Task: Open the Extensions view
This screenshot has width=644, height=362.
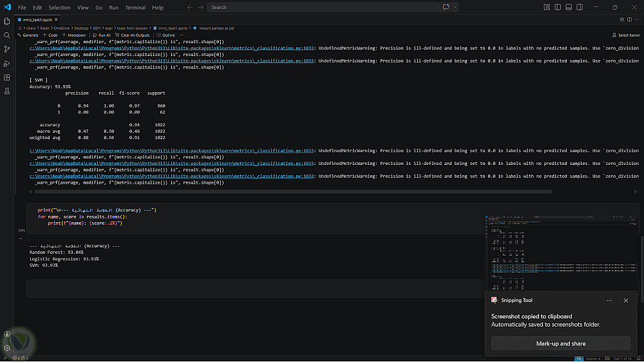Action: (x=7, y=78)
